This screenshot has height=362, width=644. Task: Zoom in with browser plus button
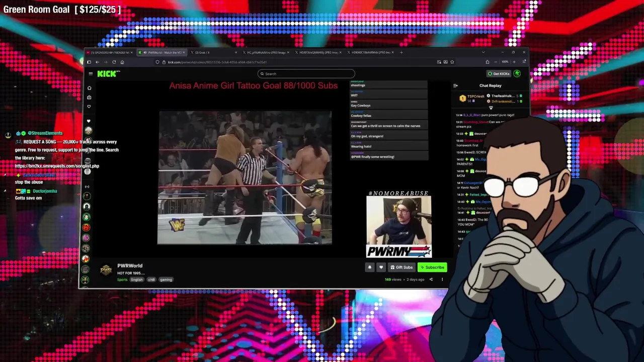pos(514,62)
